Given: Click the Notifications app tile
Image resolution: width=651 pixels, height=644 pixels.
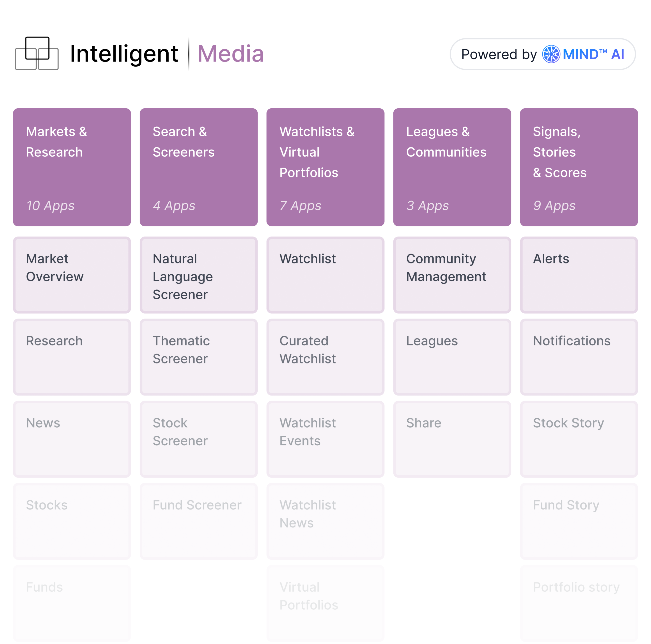Looking at the screenshot, I should (579, 357).
